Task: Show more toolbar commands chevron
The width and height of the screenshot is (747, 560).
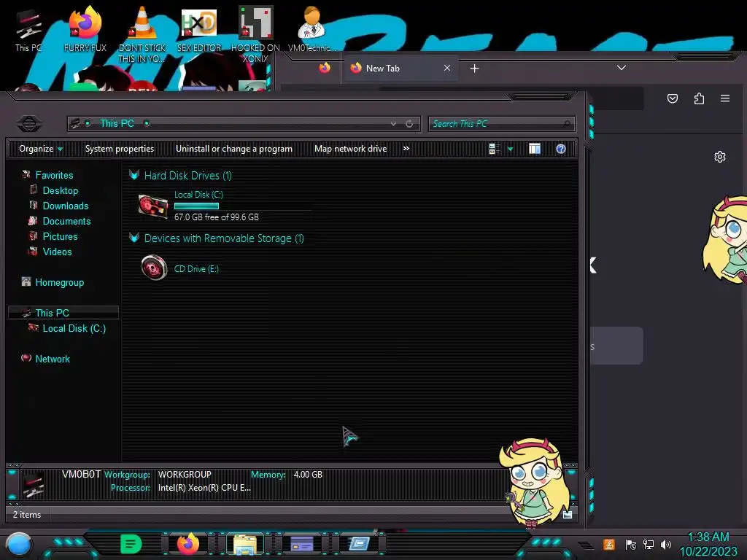Action: click(406, 149)
